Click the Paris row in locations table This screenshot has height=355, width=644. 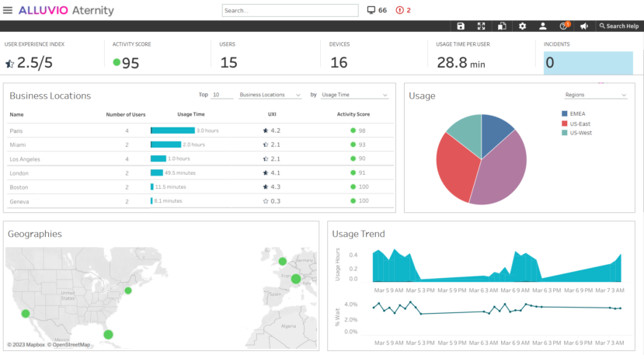tap(16, 131)
